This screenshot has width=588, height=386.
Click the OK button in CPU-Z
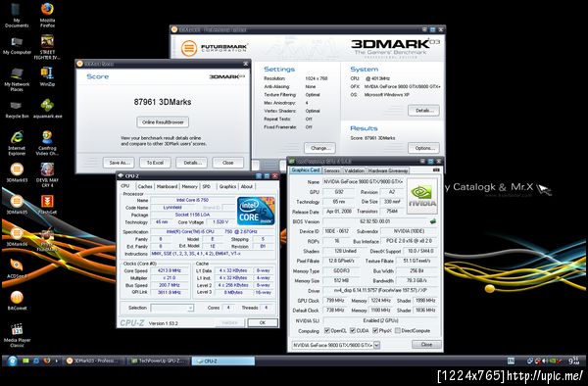(x=263, y=322)
